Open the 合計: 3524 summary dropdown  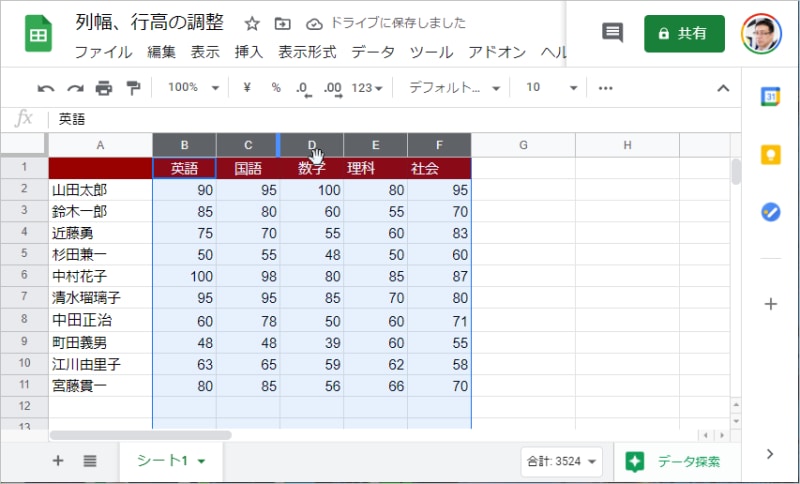coord(561,462)
